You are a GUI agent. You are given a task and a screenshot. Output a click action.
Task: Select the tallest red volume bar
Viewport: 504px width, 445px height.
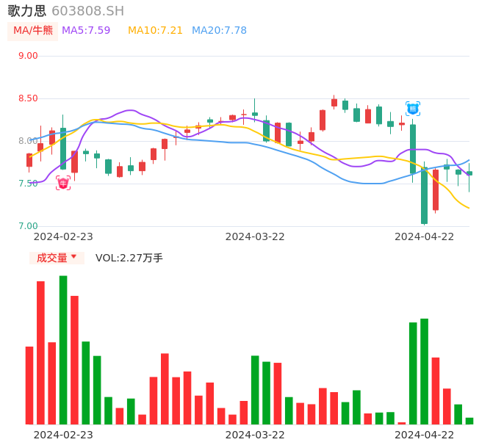40,352
